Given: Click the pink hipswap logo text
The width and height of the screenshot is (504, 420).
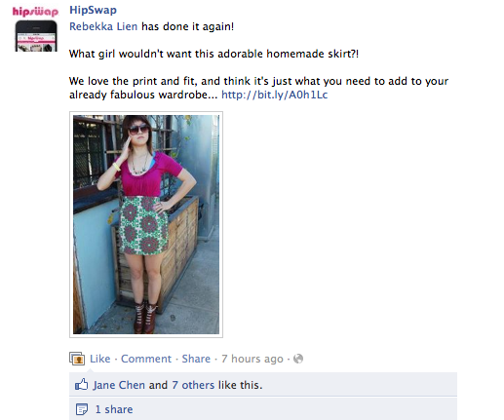Looking at the screenshot, I should tap(35, 12).
